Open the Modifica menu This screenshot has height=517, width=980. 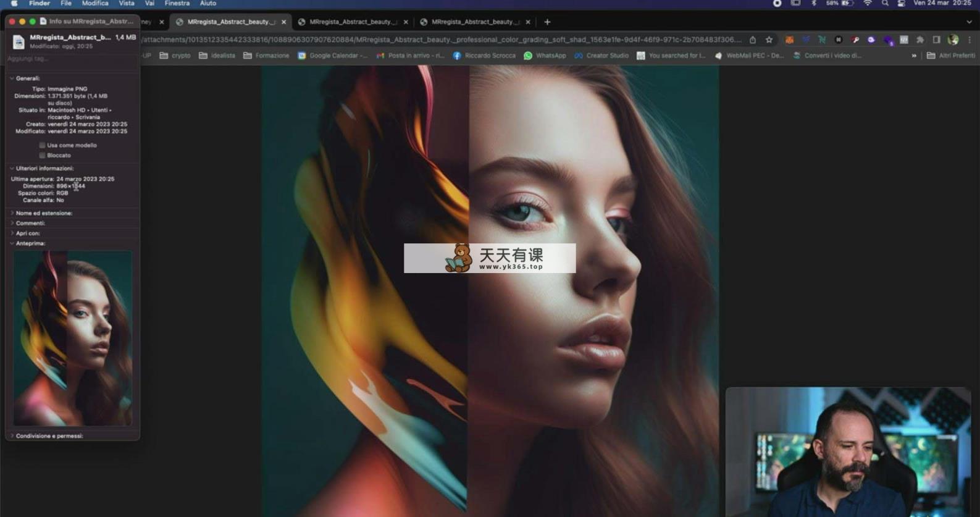pos(95,4)
